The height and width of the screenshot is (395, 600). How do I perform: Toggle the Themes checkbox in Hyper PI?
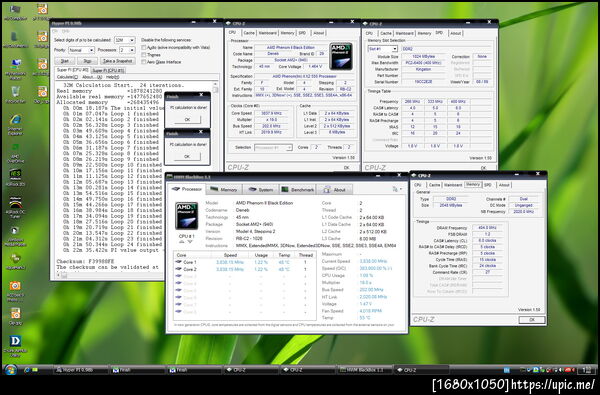point(144,55)
